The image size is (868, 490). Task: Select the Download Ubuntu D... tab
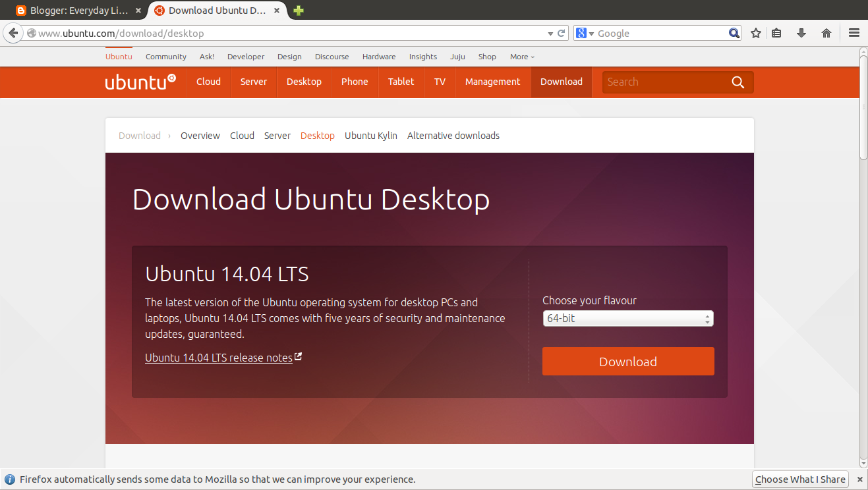point(218,11)
